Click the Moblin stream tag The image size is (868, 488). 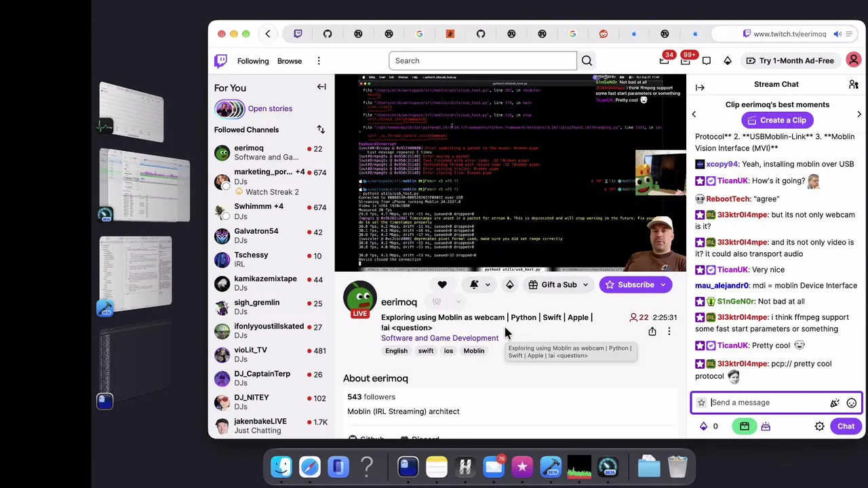tap(474, 351)
